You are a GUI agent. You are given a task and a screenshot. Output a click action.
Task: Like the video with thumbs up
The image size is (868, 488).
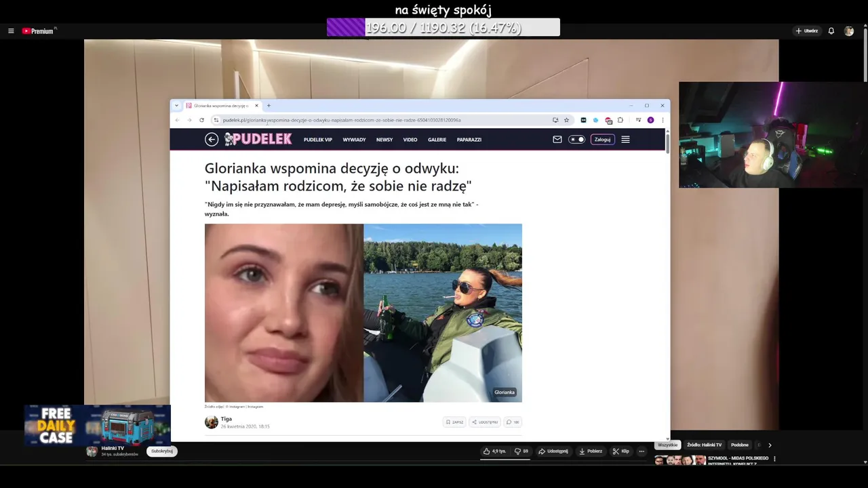pyautogui.click(x=494, y=451)
